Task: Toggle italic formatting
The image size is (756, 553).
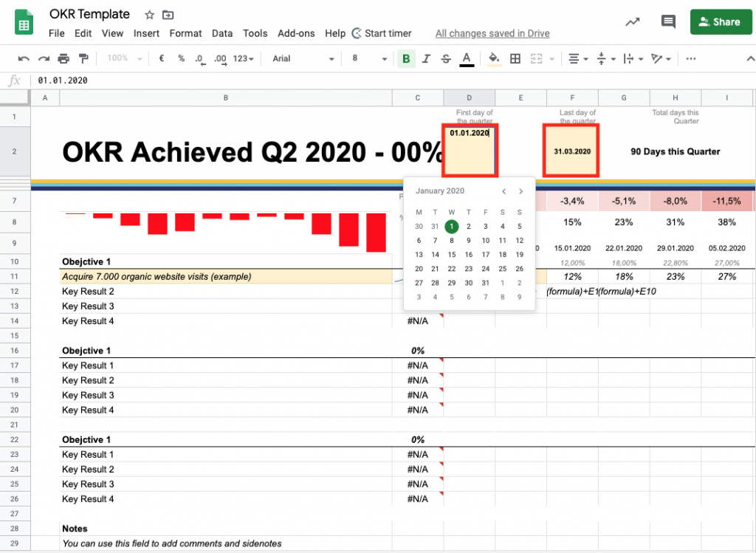Action: click(x=426, y=58)
